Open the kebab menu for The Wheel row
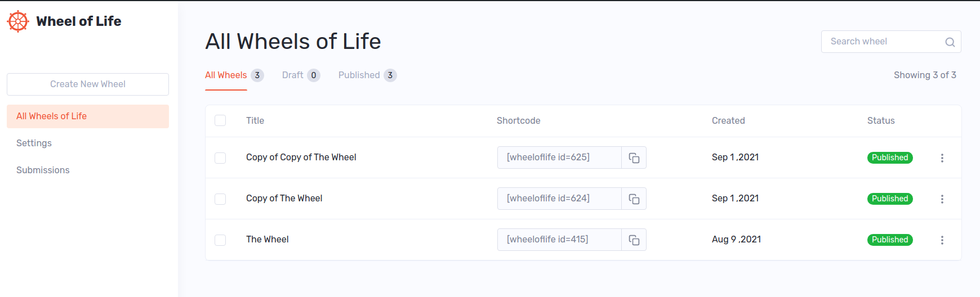Screen dimensions: 980x297 pos(942,240)
